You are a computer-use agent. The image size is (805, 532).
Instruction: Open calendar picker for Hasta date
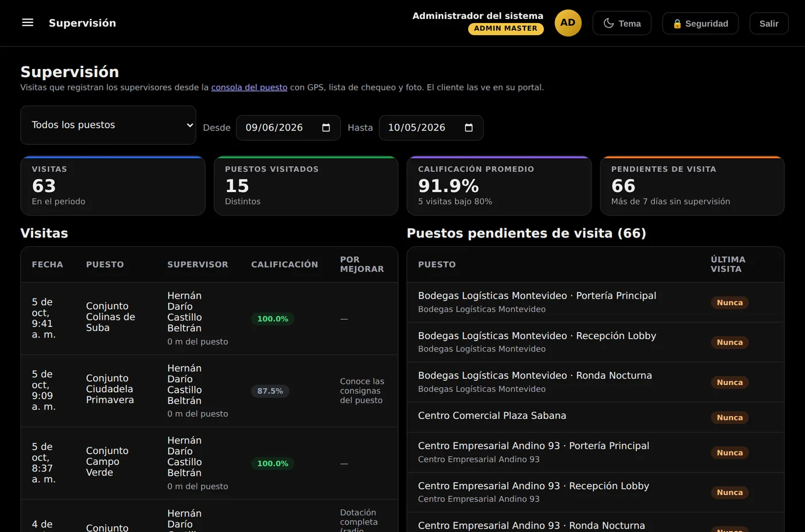tap(469, 128)
